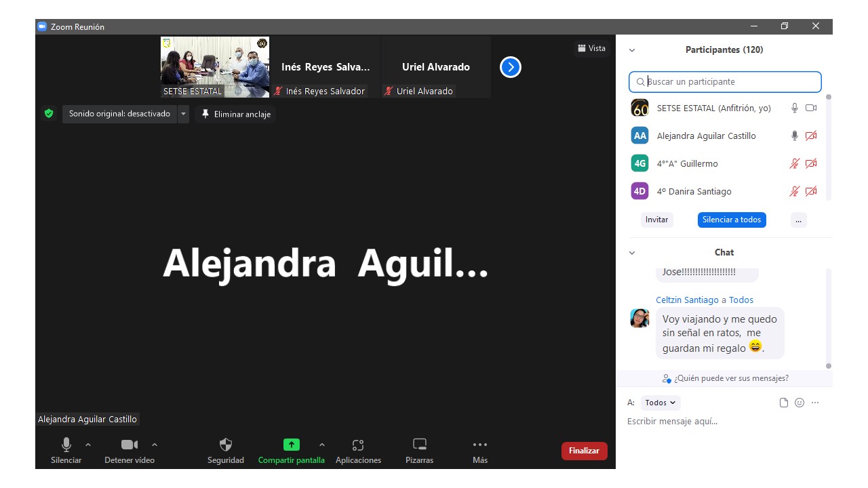Open the Pizarras whiteboard icon
This screenshot has width=868, height=488.
(x=420, y=445)
